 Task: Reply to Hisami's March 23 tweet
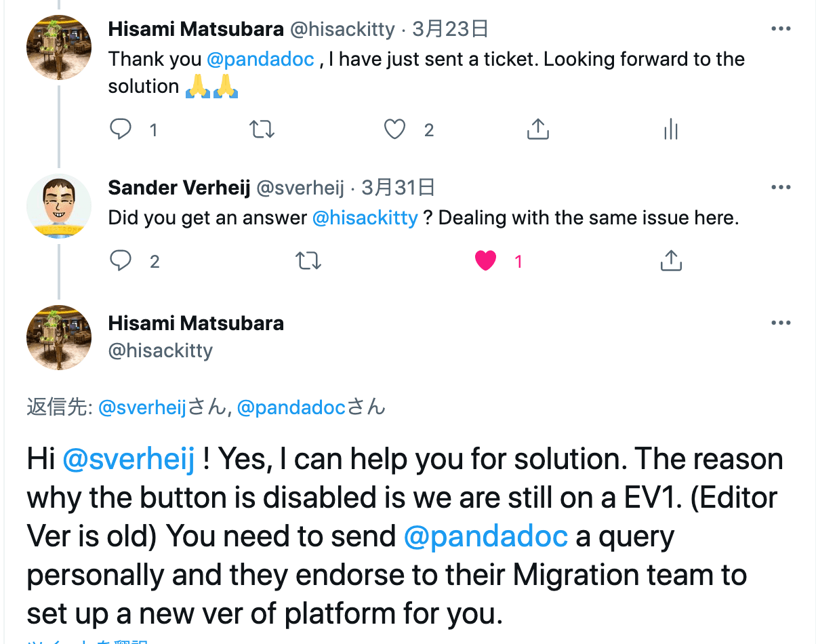pyautogui.click(x=121, y=129)
